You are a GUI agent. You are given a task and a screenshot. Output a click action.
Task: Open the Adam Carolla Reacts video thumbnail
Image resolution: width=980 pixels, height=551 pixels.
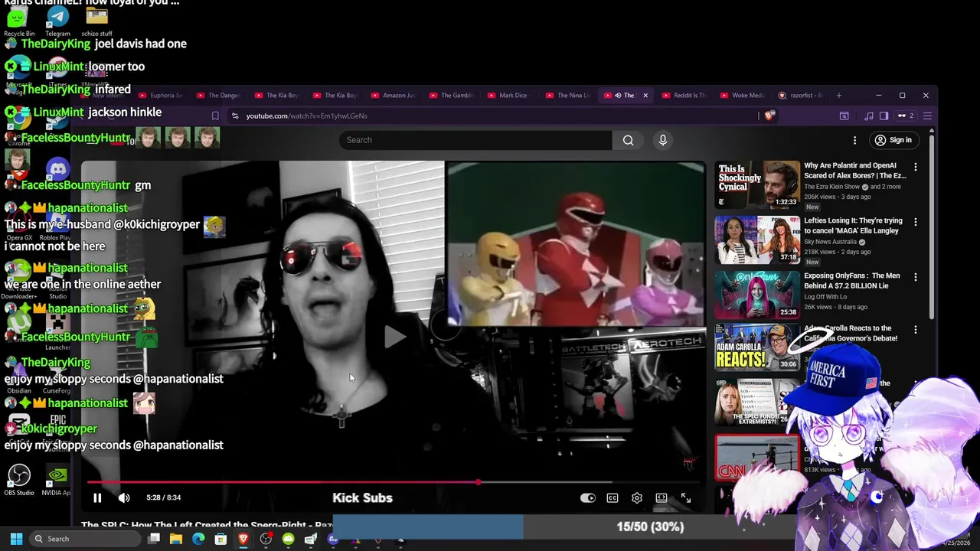(x=757, y=347)
